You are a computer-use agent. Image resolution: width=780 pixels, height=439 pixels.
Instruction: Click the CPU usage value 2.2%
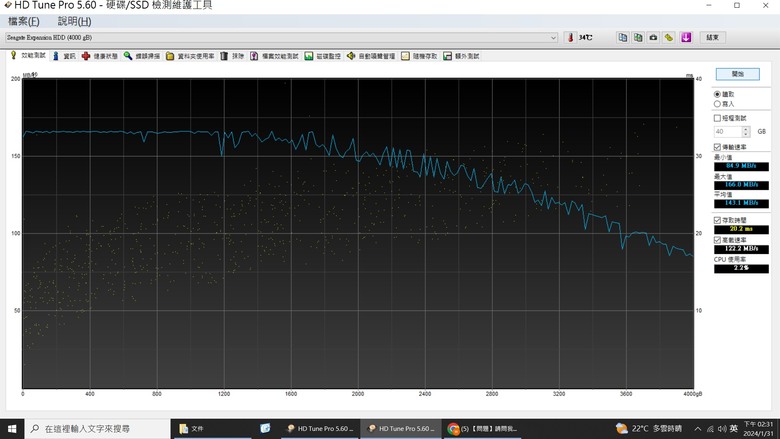(741, 268)
